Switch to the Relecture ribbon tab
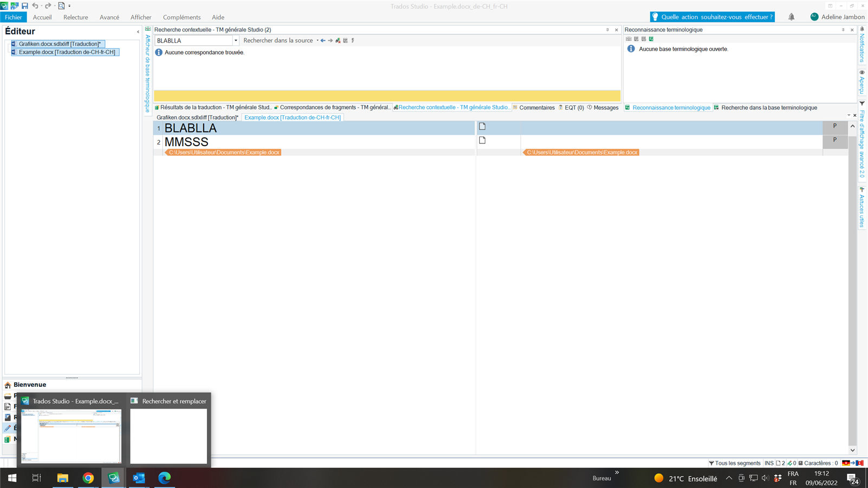Screen dimensions: 868x488 (76, 17)
